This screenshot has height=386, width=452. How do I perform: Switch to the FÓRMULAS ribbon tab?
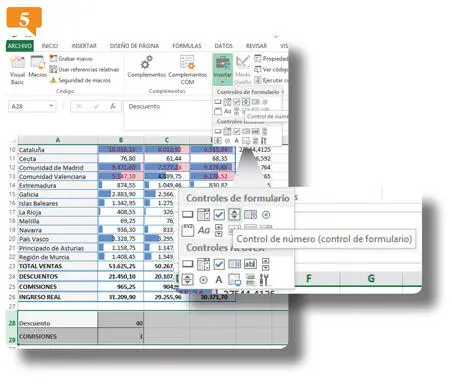point(187,46)
